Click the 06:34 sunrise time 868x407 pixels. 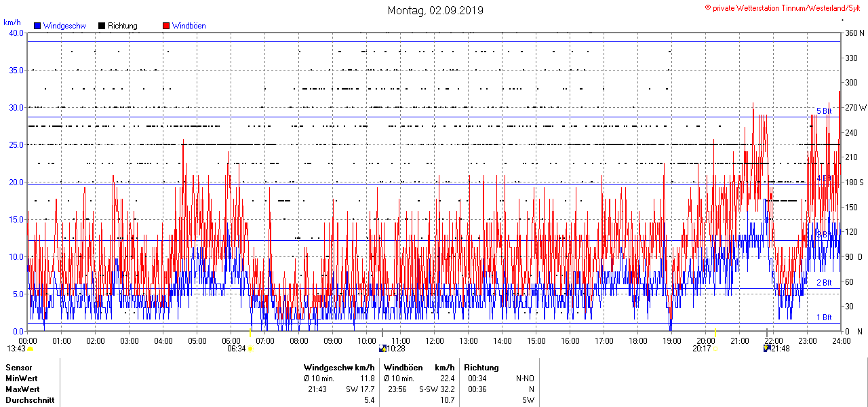tap(236, 349)
